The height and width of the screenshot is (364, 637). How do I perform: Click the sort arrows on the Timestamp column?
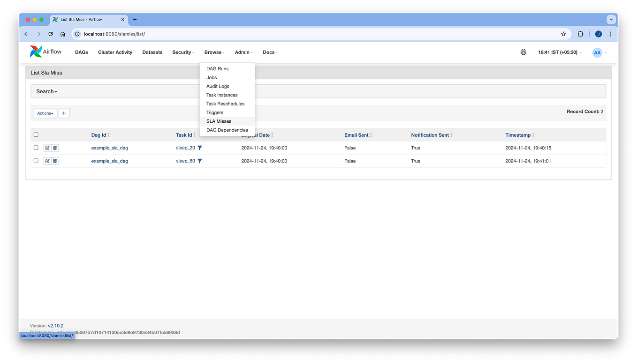[x=534, y=135]
